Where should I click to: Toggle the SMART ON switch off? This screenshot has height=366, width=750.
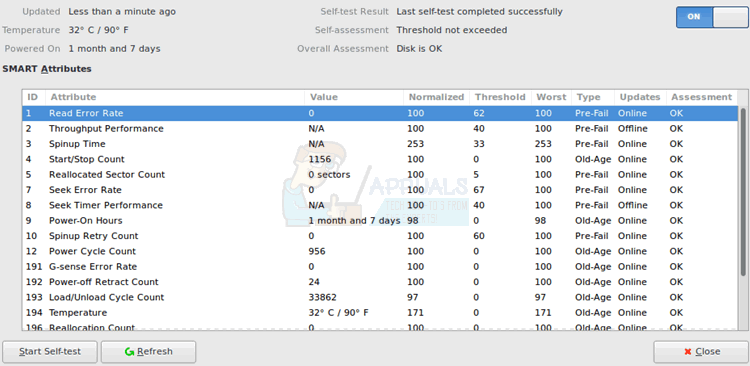pyautogui.click(x=711, y=17)
